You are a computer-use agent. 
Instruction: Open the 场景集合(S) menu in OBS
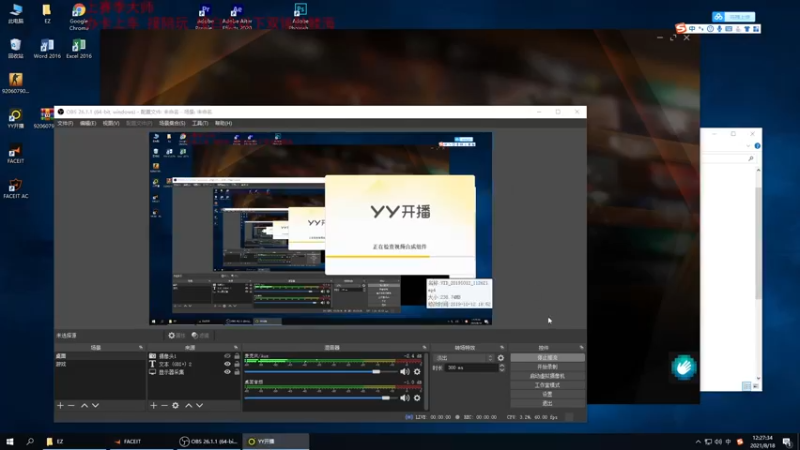point(172,123)
